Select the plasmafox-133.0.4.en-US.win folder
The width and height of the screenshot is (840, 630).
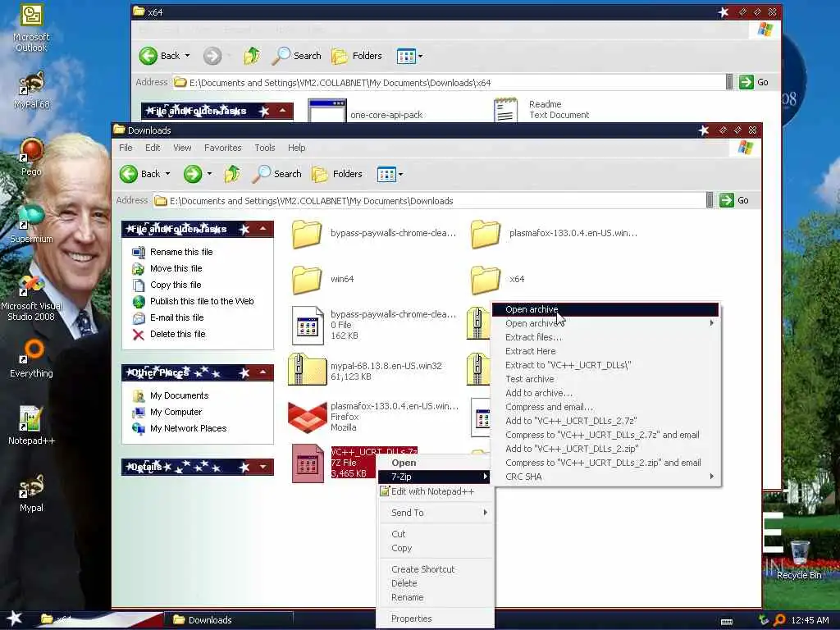pyautogui.click(x=554, y=234)
